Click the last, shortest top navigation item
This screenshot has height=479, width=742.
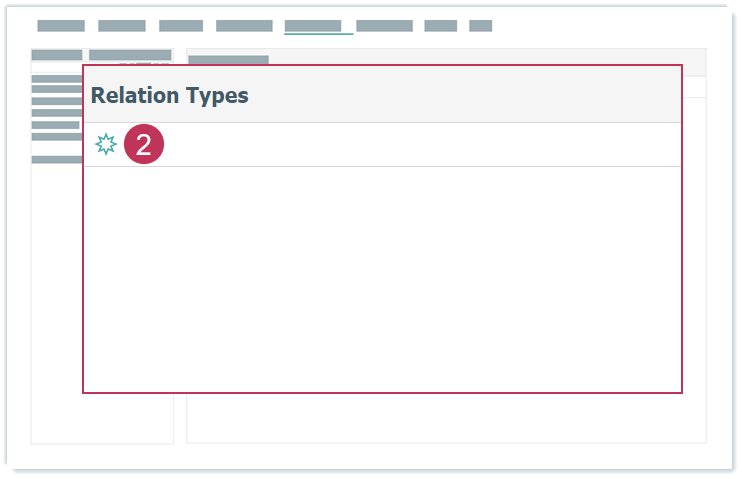click(x=480, y=26)
